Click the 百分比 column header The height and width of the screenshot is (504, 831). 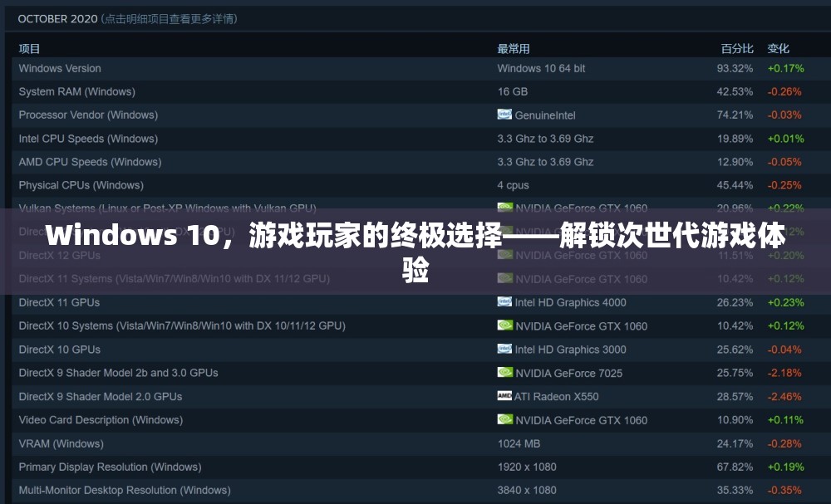pyautogui.click(x=737, y=49)
